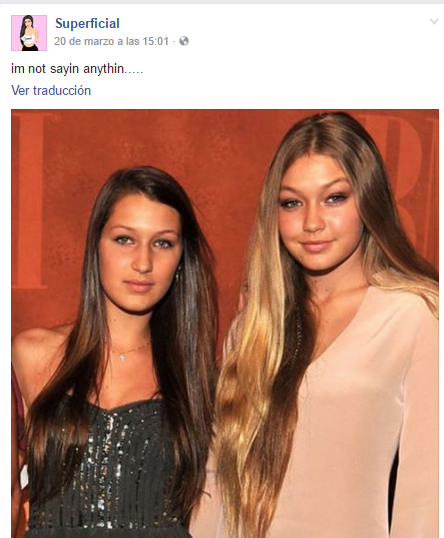Open the posted photo of two women
444x538 pixels.
tap(225, 324)
